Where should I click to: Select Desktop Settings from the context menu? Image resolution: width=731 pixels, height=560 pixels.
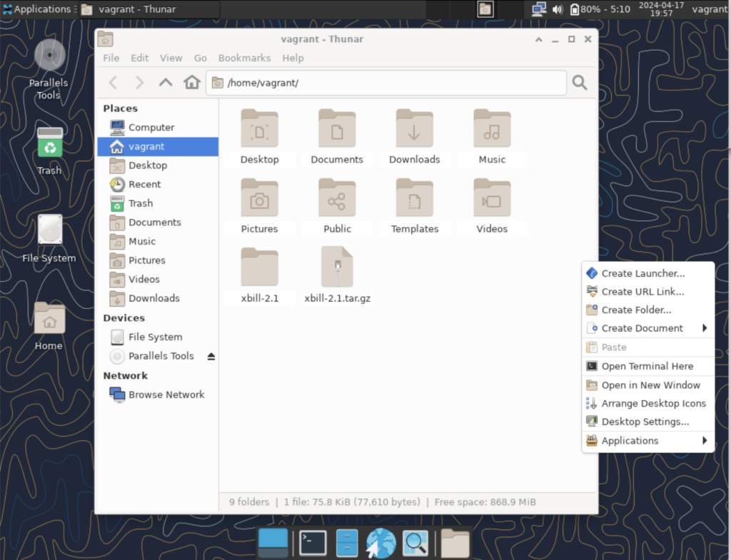(646, 422)
